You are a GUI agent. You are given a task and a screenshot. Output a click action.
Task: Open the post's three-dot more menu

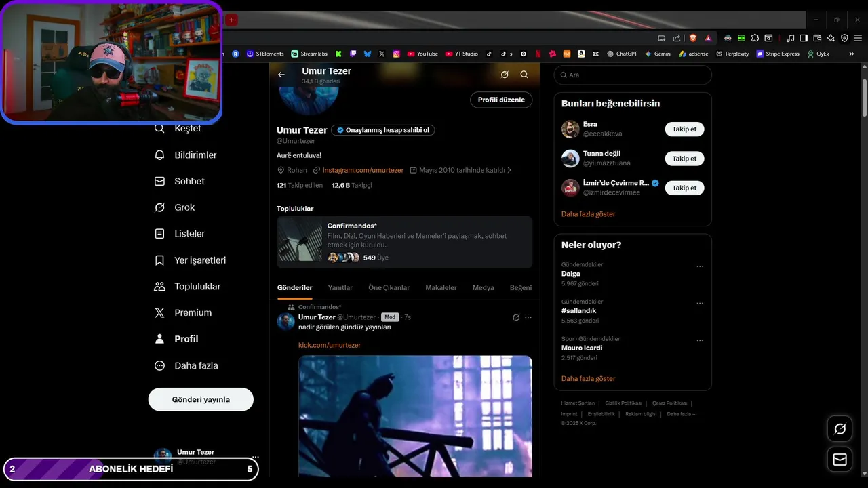click(x=528, y=317)
